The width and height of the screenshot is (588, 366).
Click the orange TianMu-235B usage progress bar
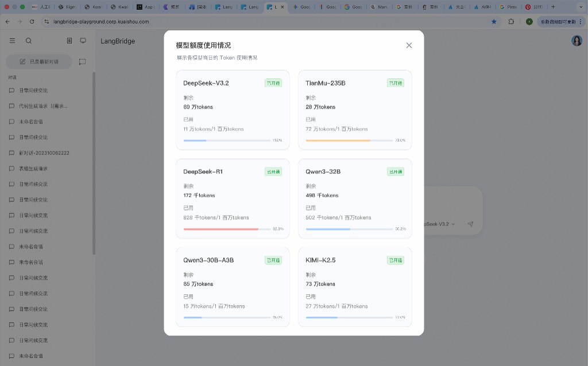(349, 141)
